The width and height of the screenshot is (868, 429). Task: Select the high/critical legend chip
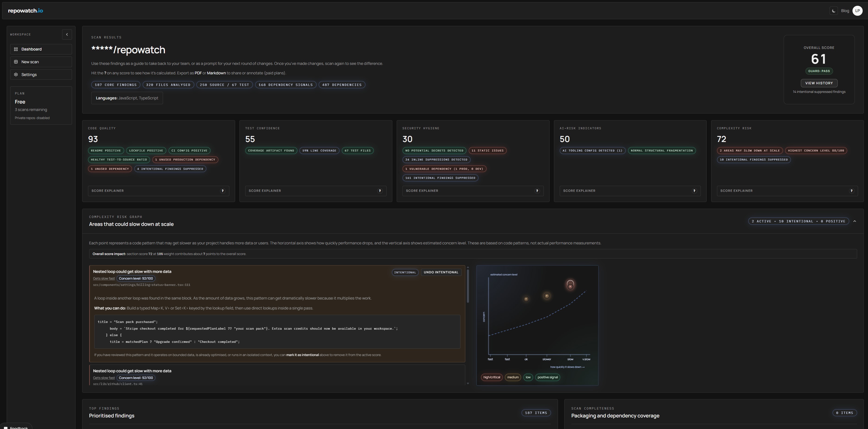(x=492, y=377)
